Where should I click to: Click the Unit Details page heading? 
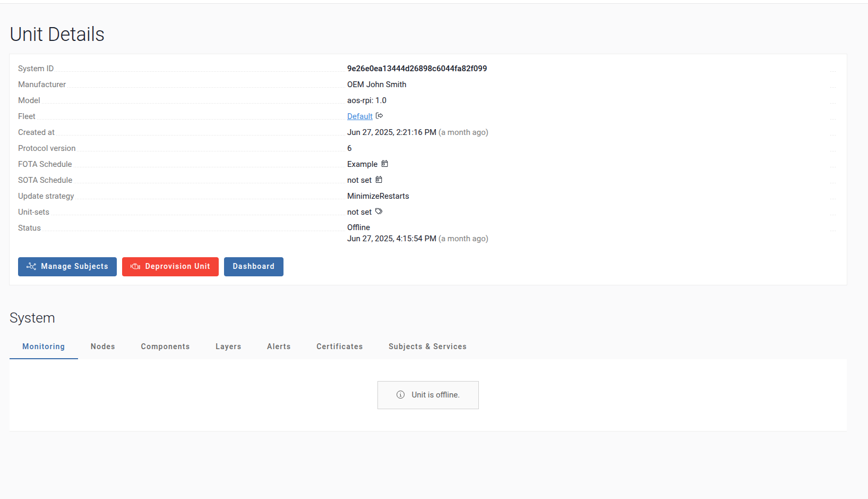(x=57, y=35)
